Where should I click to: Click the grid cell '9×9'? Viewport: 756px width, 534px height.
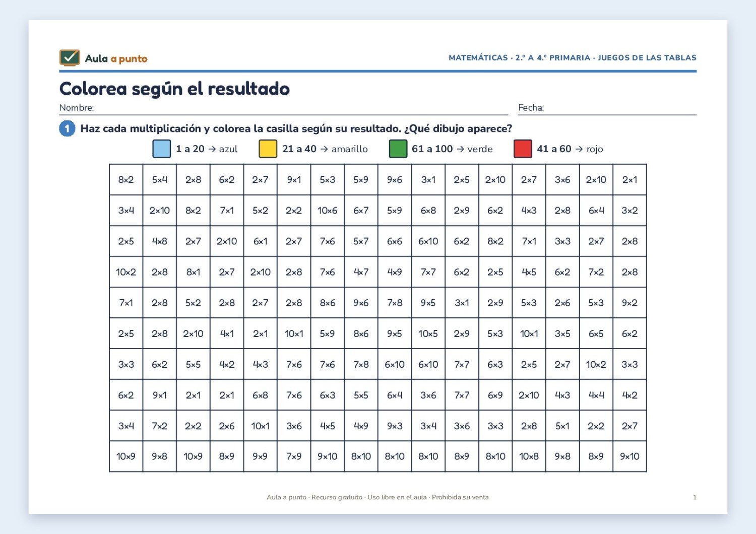pyautogui.click(x=261, y=456)
